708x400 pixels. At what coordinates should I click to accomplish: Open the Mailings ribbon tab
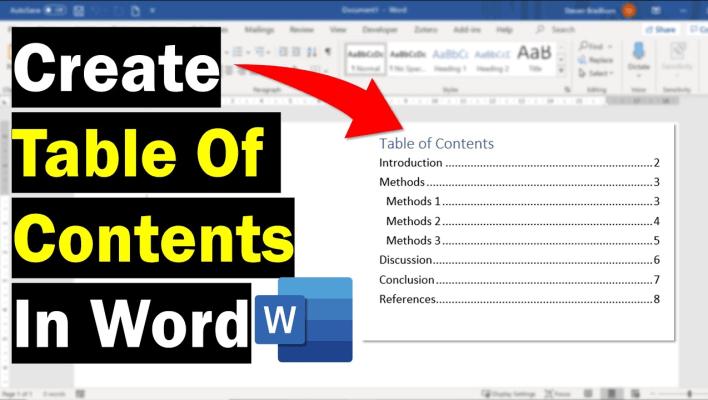point(259,29)
